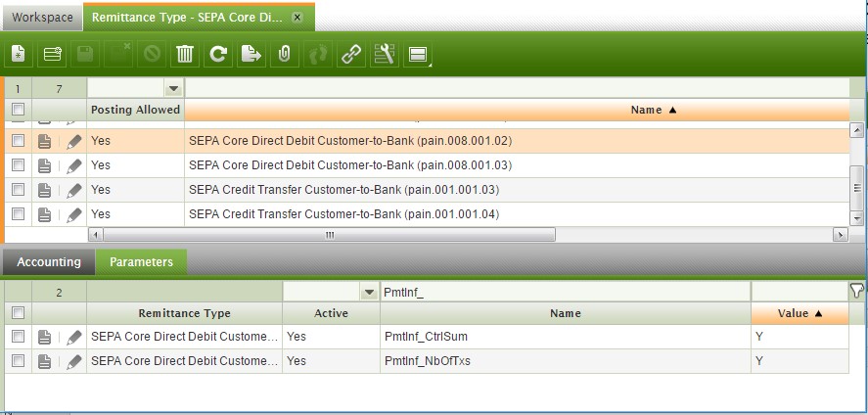Click the new row in grid icon
This screenshot has height=415, width=868.
coord(52,55)
